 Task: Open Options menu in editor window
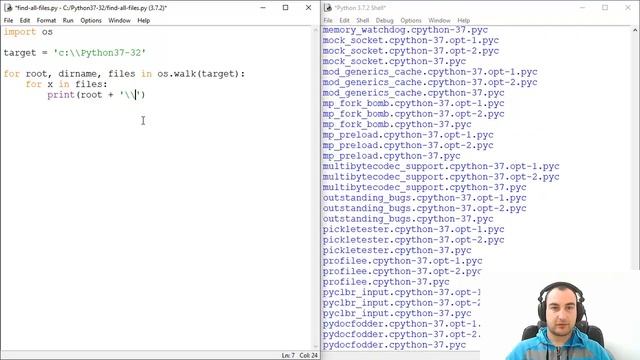tap(91, 20)
